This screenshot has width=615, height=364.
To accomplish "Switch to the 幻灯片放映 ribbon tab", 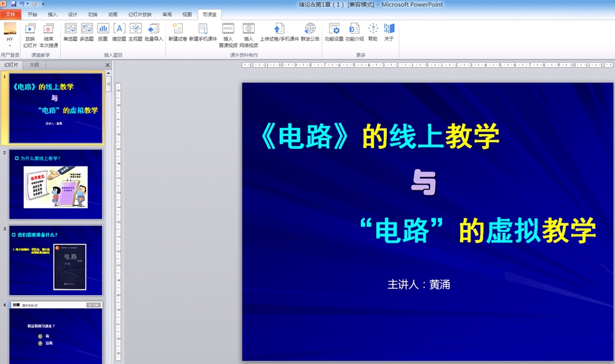I will click(x=140, y=14).
